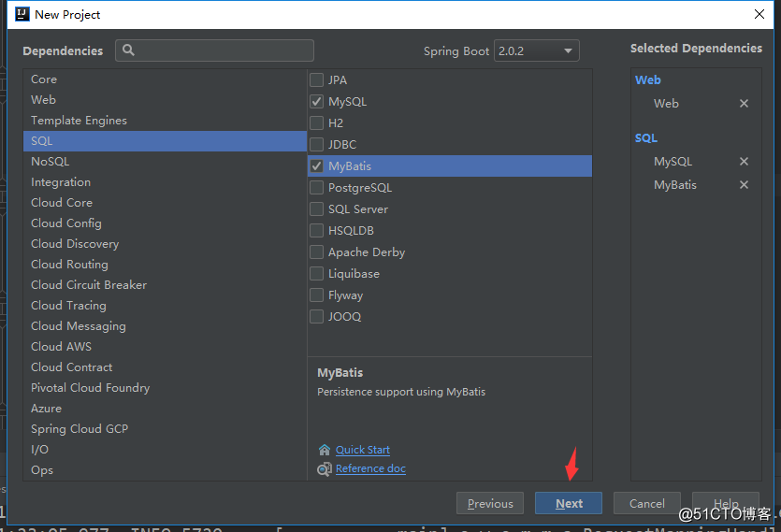Select Spring Cloud GCP category

(165, 429)
